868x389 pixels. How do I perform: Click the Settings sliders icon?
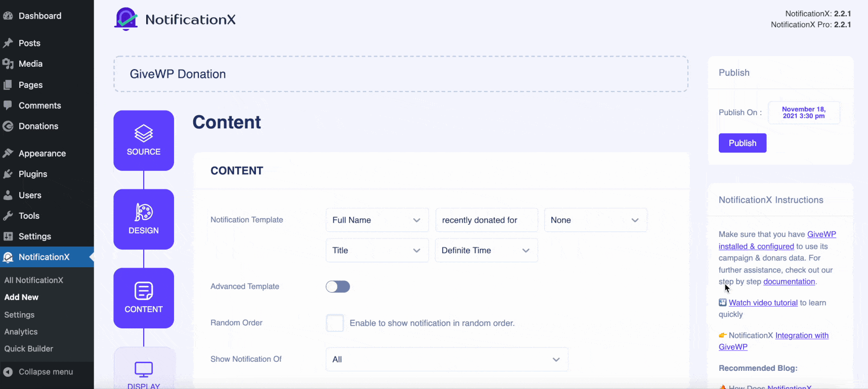[x=8, y=236]
